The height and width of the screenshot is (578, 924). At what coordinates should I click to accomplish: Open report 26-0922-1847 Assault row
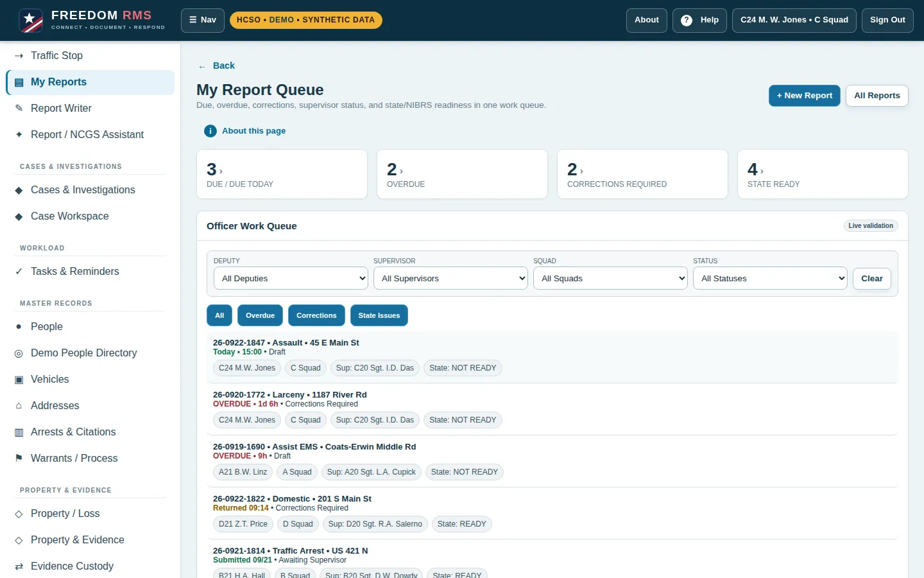pyautogui.click(x=552, y=357)
